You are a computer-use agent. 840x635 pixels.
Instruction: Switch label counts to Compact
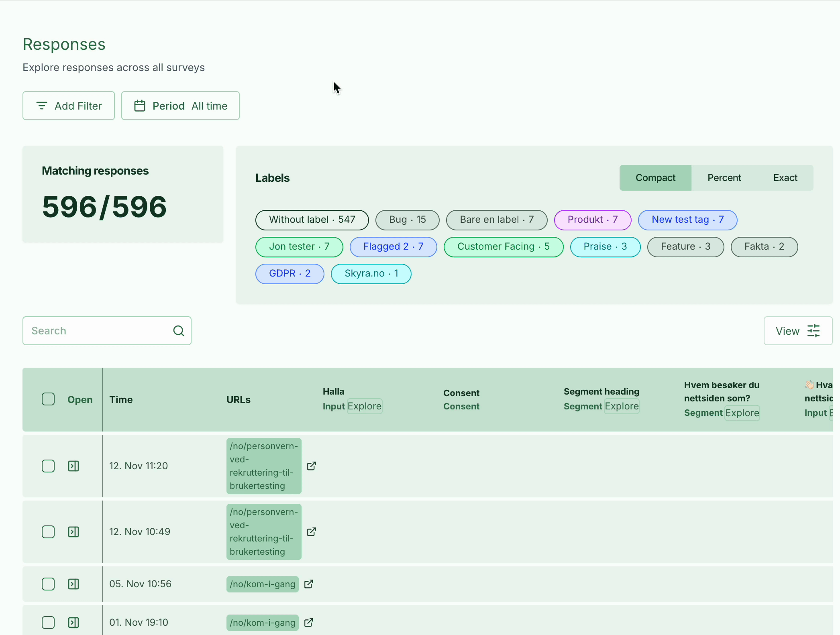point(655,178)
